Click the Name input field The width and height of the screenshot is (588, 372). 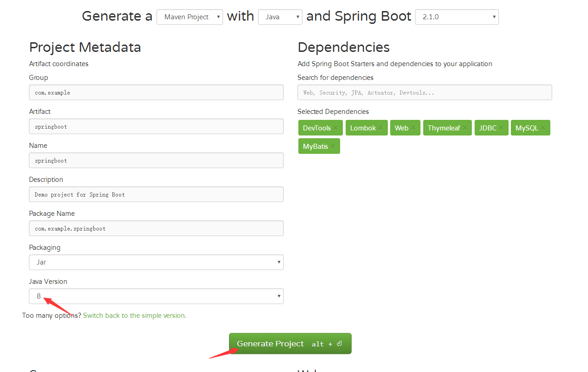point(156,160)
